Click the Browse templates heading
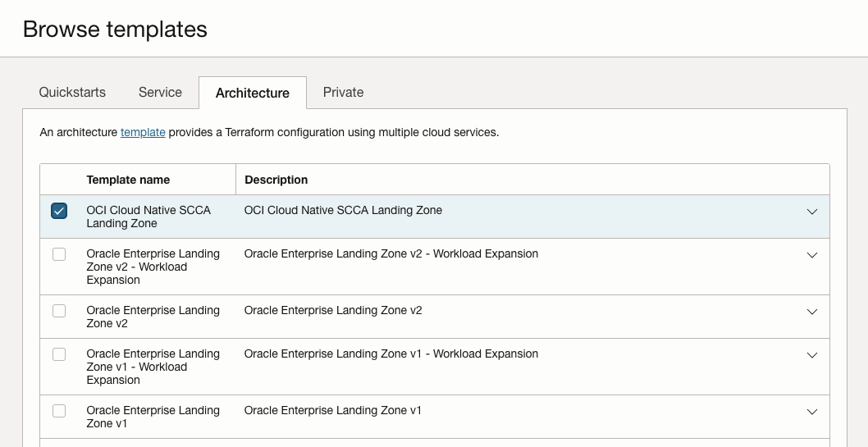This screenshot has width=868, height=447. (115, 29)
